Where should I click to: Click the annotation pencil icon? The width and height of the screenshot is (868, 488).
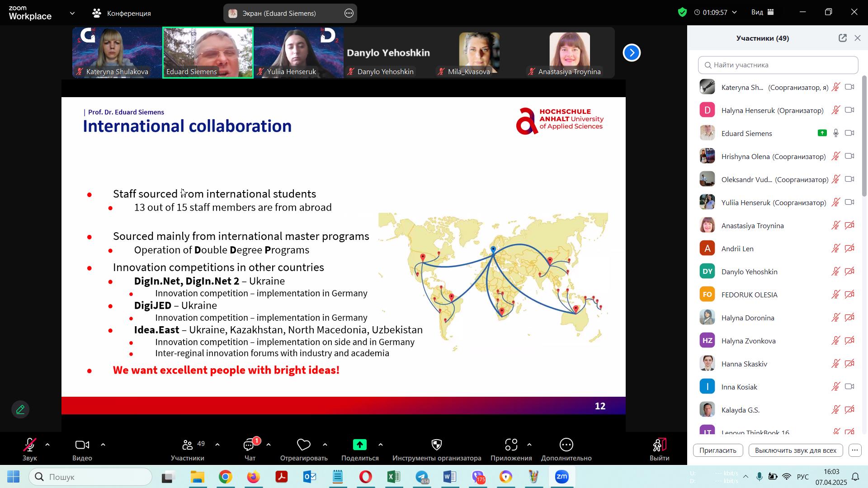[20, 410]
